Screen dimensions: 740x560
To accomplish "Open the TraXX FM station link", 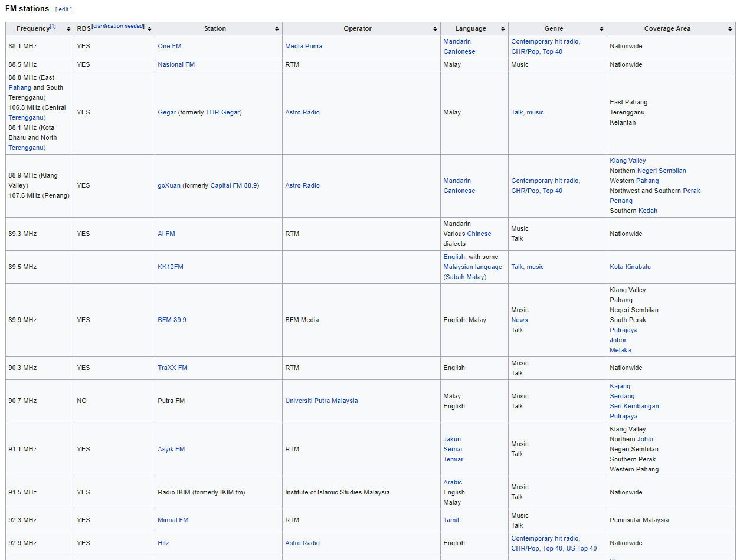I will tap(172, 368).
